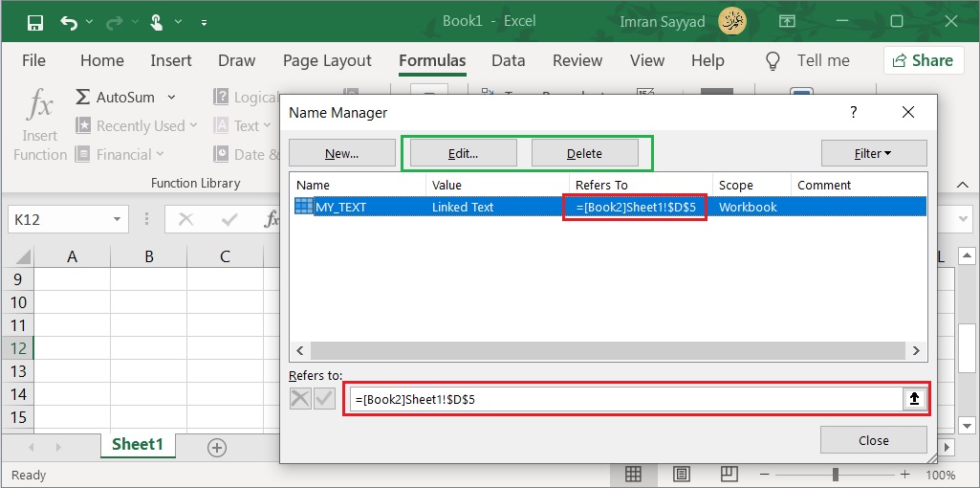This screenshot has height=488, width=980.
Task: Click right arrow of Name Manager scrollbar
Action: [x=916, y=350]
